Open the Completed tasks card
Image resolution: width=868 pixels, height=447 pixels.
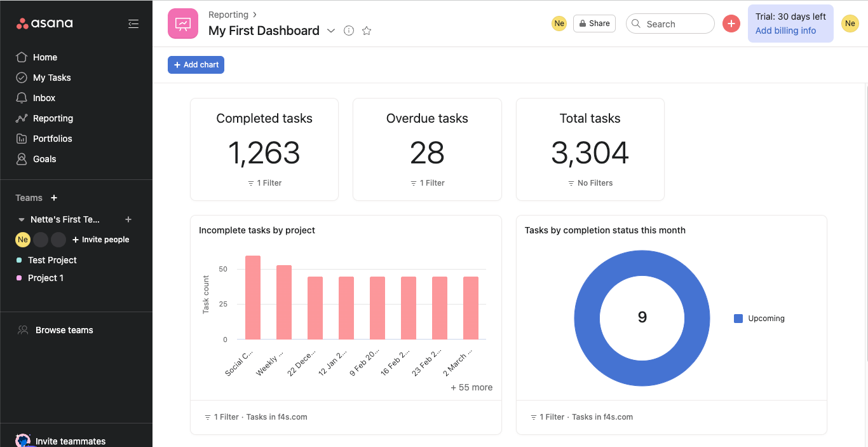coord(264,149)
